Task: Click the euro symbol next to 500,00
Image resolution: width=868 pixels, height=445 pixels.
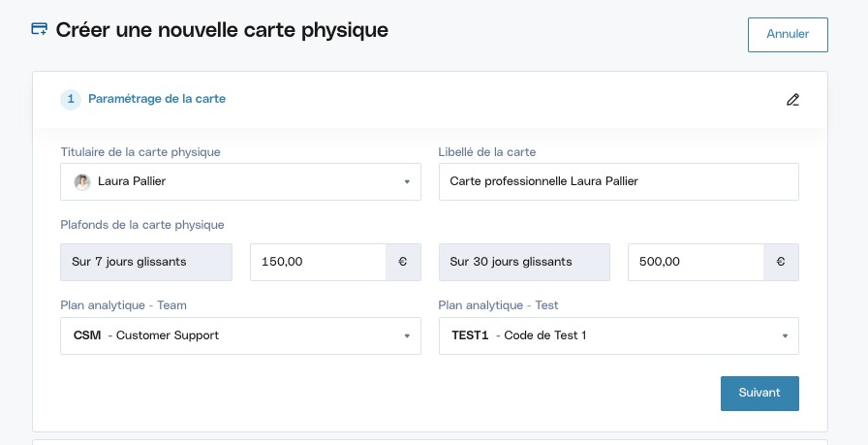Action: point(781,262)
